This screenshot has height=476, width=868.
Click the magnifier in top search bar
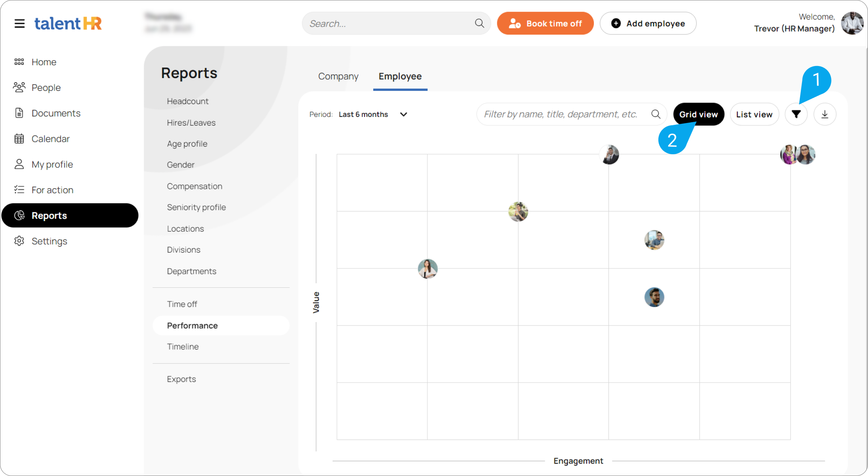479,23
